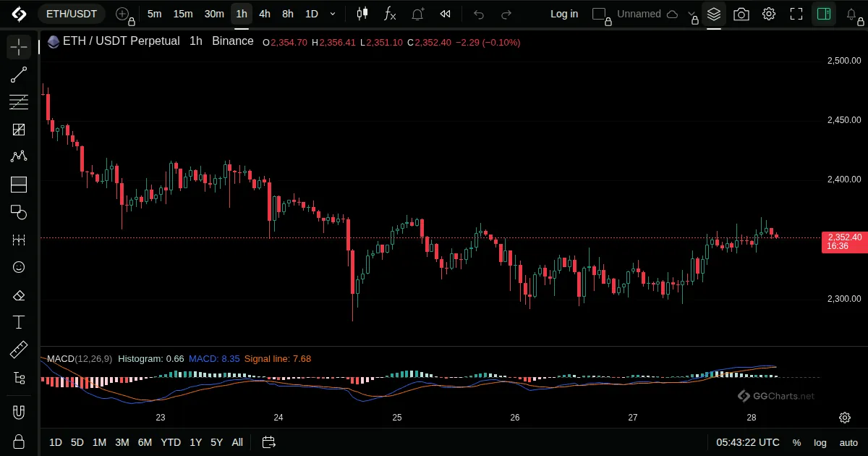Expand the layout options dropdown arrow
The height and width of the screenshot is (456, 868).
692,14
